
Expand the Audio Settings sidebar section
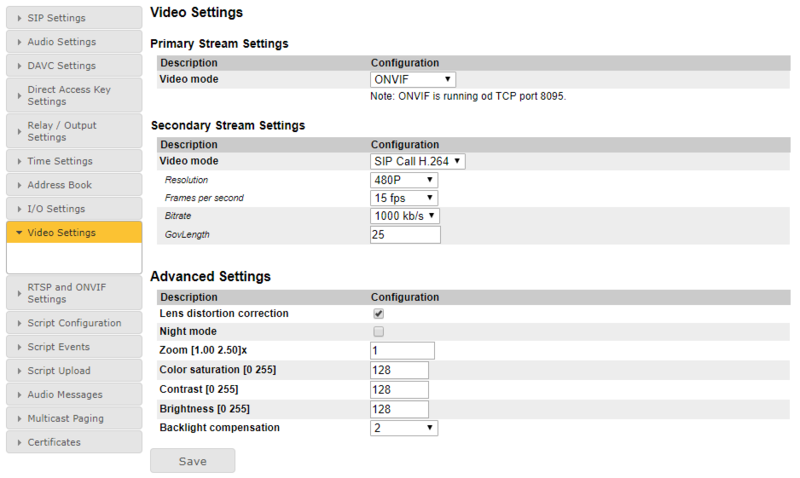[74, 42]
